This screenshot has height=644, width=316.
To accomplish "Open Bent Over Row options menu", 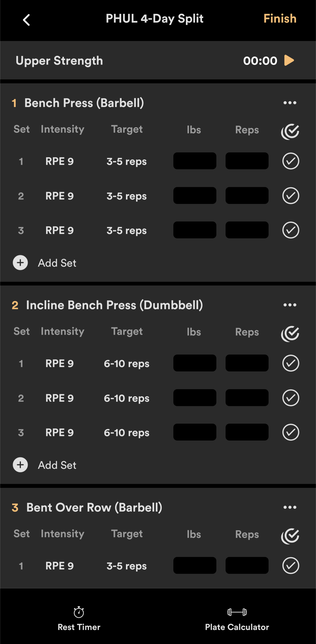I will click(x=290, y=507).
